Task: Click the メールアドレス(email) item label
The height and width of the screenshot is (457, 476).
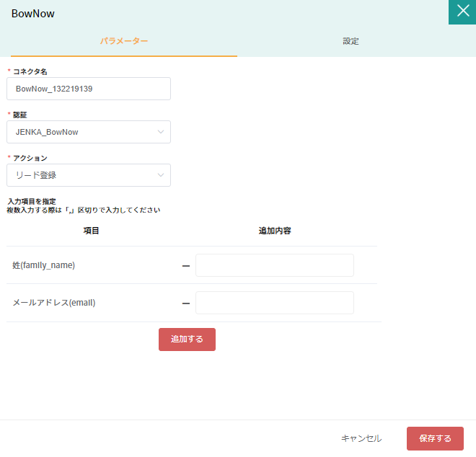Action: point(54,303)
